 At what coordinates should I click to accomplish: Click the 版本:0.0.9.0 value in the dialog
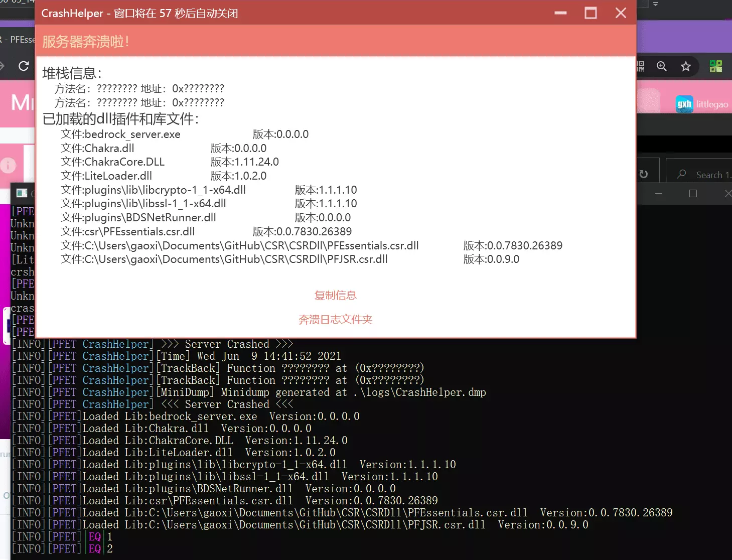coord(491,259)
